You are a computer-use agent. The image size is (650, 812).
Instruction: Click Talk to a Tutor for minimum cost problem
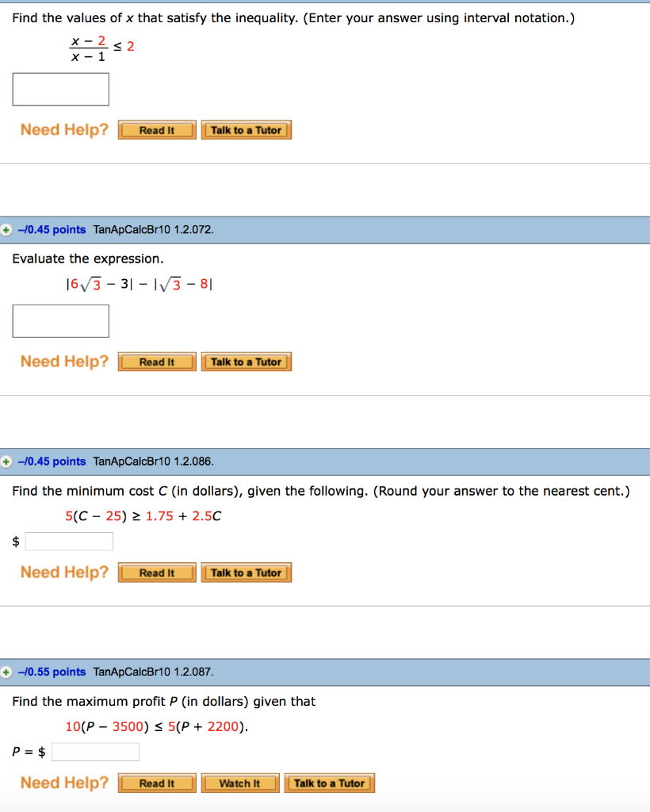coord(246,572)
